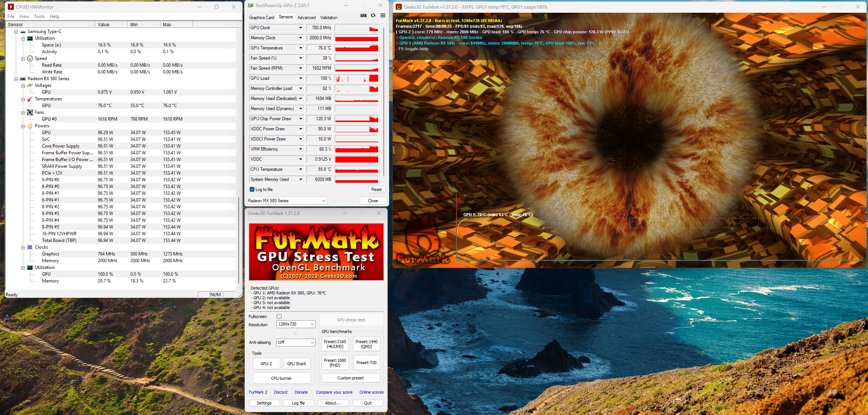Click the HWMonitor app icon in title bar
868x415 pixels.
[11, 7]
